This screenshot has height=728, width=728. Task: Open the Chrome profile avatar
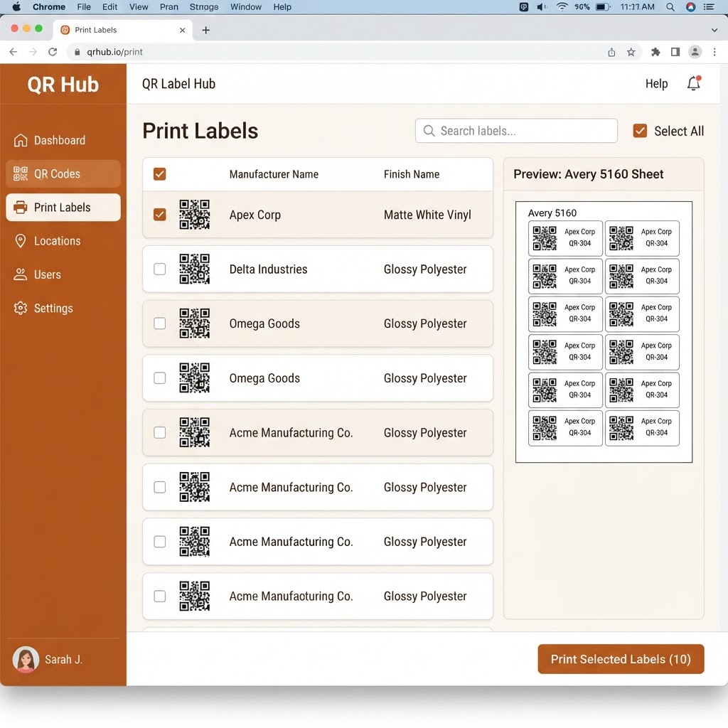pos(695,52)
